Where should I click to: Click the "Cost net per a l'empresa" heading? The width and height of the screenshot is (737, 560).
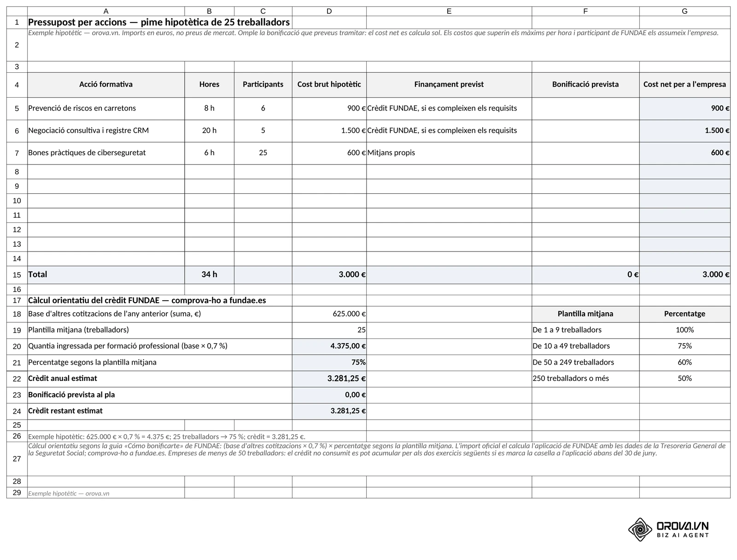pos(684,85)
